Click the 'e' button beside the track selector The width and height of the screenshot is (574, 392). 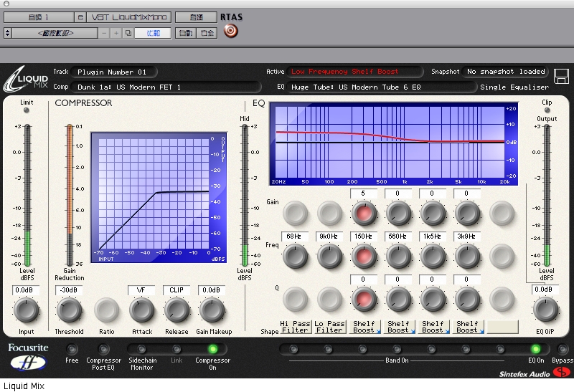coord(80,17)
